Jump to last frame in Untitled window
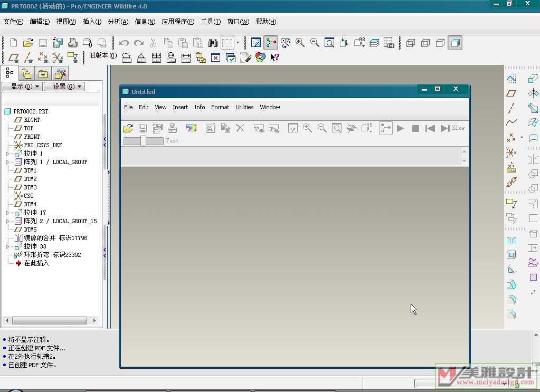 [445, 128]
